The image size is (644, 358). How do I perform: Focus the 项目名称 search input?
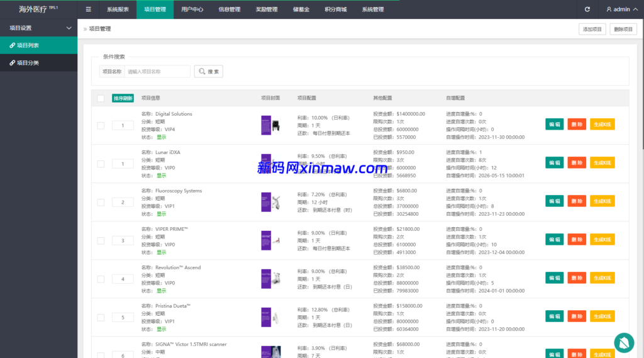pos(157,72)
